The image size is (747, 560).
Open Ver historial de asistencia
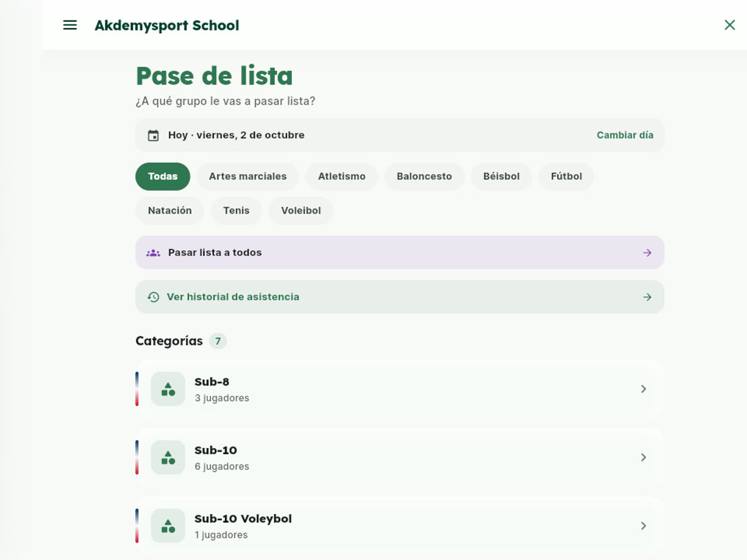click(x=400, y=297)
